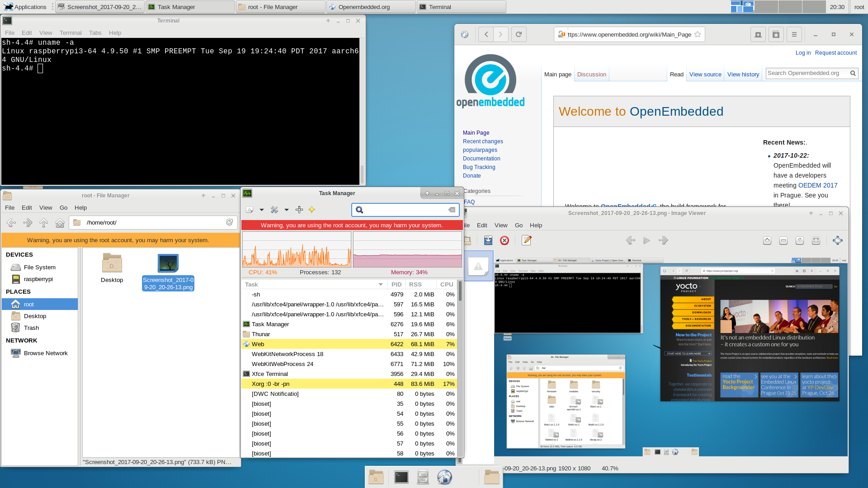Open the execute dropdown arrow in Task Manager

pos(261,210)
